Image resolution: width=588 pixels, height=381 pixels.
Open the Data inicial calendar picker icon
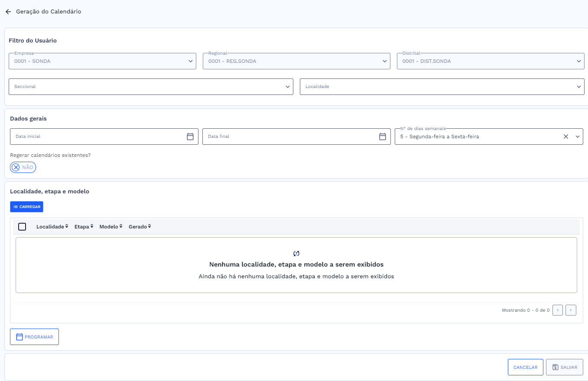(x=190, y=137)
